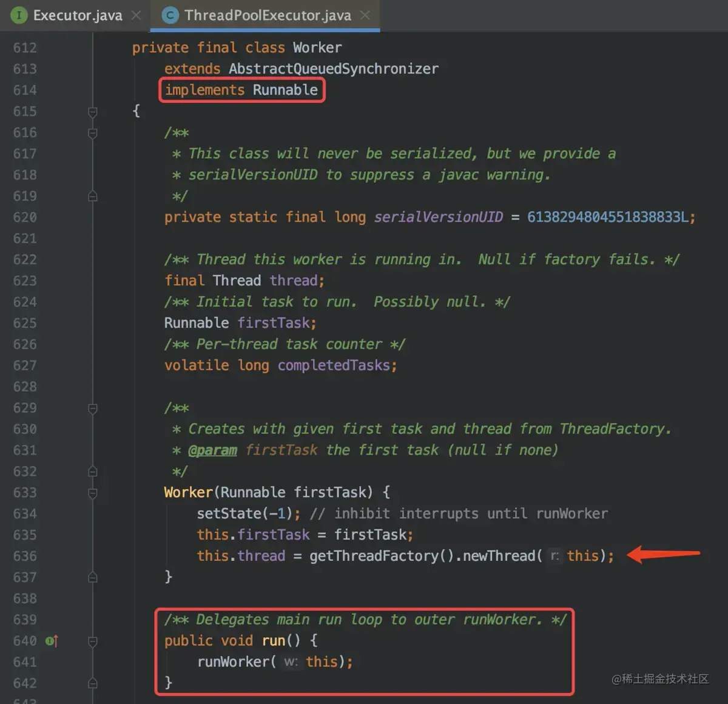Collapse the Javadoc comment starting at line 629

coord(93,408)
